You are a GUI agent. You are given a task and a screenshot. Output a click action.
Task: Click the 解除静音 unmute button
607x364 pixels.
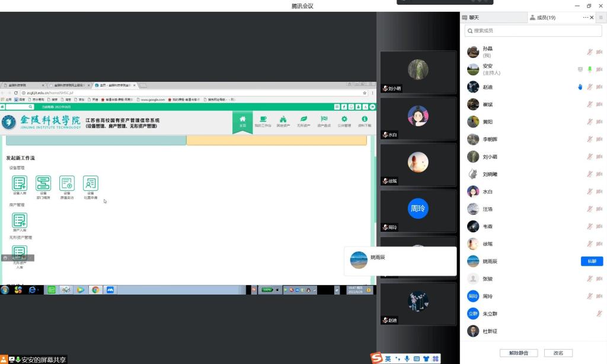pos(518,353)
